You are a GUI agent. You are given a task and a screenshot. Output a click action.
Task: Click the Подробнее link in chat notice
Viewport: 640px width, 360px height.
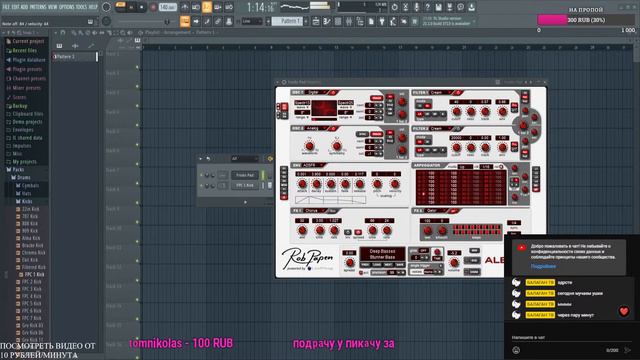(543, 266)
